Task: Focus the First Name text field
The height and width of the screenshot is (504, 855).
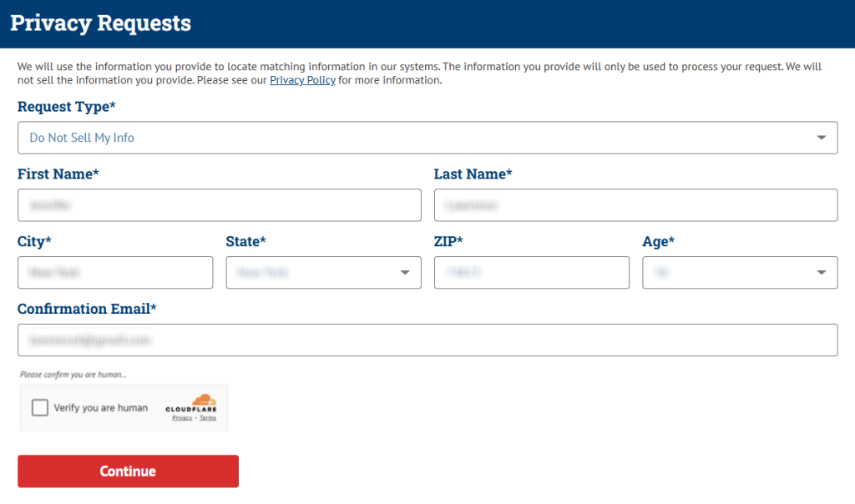Action: tap(219, 205)
